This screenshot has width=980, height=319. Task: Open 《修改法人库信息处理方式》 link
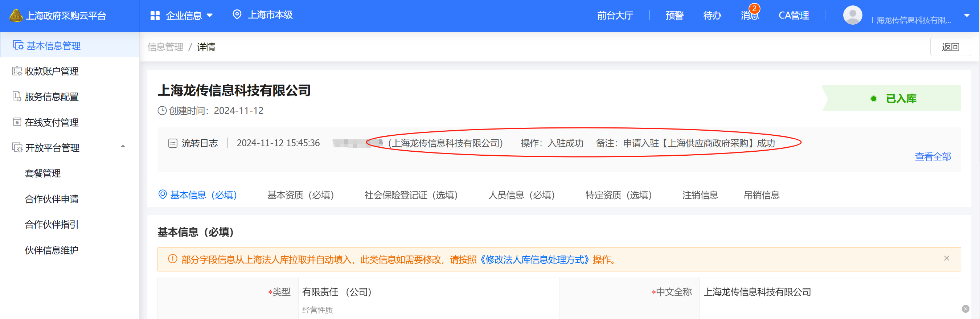tap(534, 259)
